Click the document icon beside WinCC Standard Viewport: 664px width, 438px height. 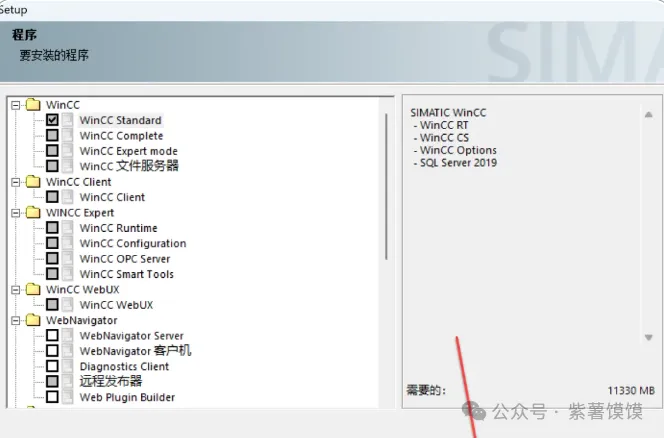[67, 120]
